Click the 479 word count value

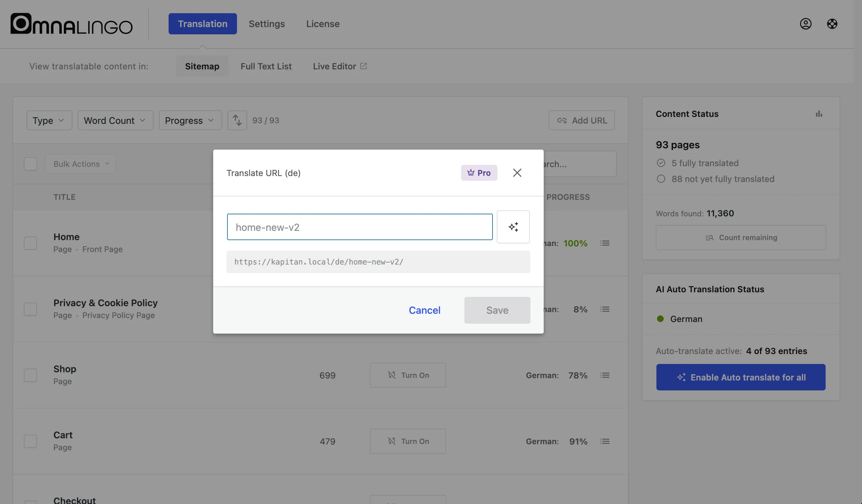(x=327, y=441)
